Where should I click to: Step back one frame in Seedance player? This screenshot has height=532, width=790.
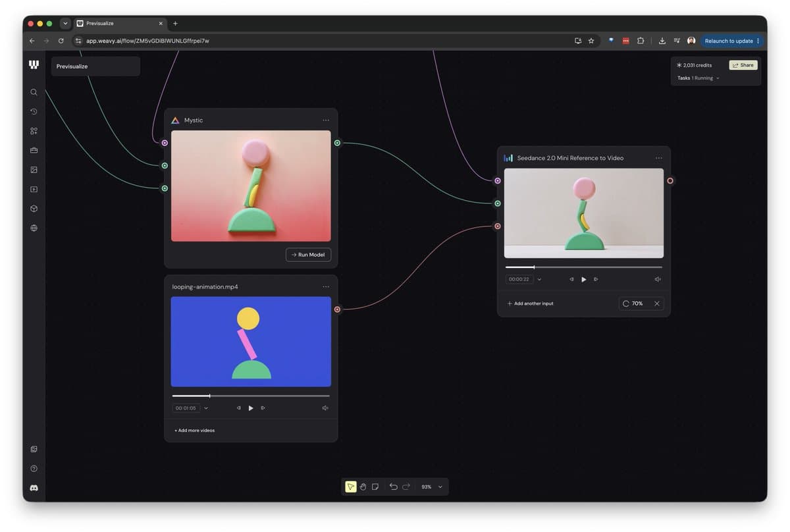[x=571, y=279]
